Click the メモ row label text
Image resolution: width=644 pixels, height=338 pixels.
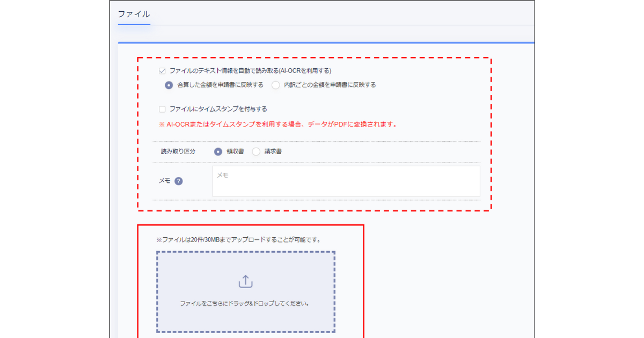click(165, 181)
